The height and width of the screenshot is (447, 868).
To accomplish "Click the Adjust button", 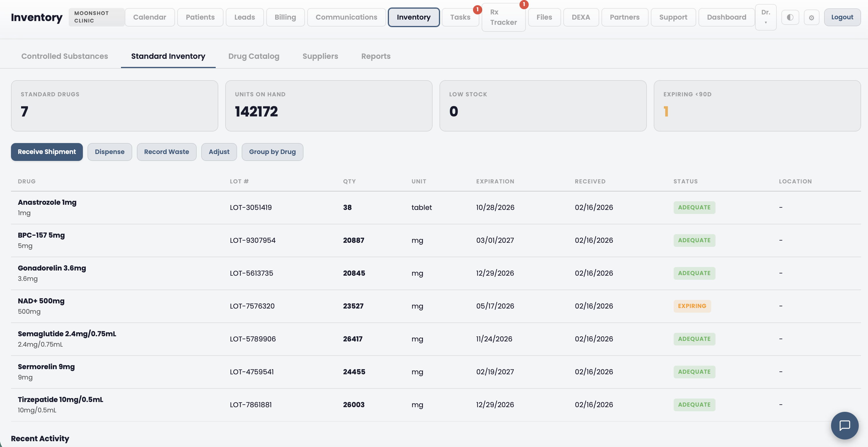I will point(219,152).
